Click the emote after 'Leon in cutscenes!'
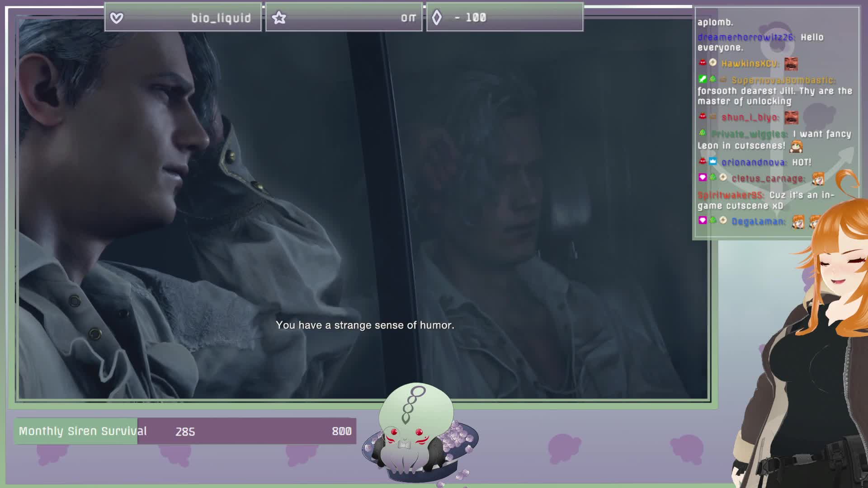This screenshot has height=488, width=868. pos(796,146)
